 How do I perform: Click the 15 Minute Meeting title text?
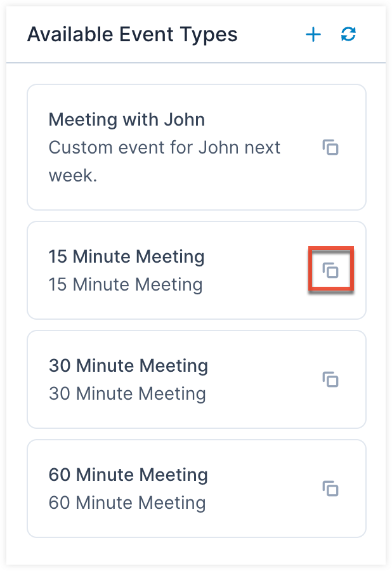(127, 256)
